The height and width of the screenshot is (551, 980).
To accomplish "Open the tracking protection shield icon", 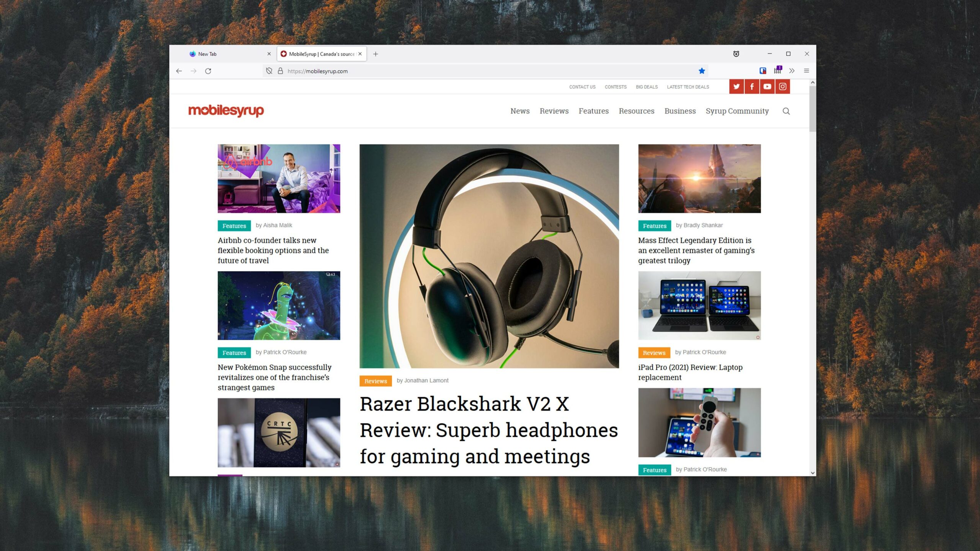I will [x=269, y=71].
